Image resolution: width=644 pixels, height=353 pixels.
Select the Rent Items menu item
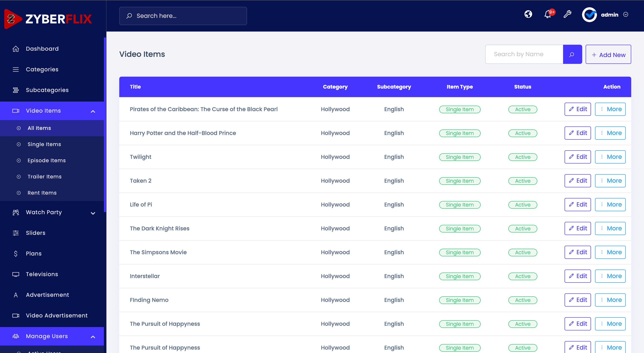(x=42, y=193)
